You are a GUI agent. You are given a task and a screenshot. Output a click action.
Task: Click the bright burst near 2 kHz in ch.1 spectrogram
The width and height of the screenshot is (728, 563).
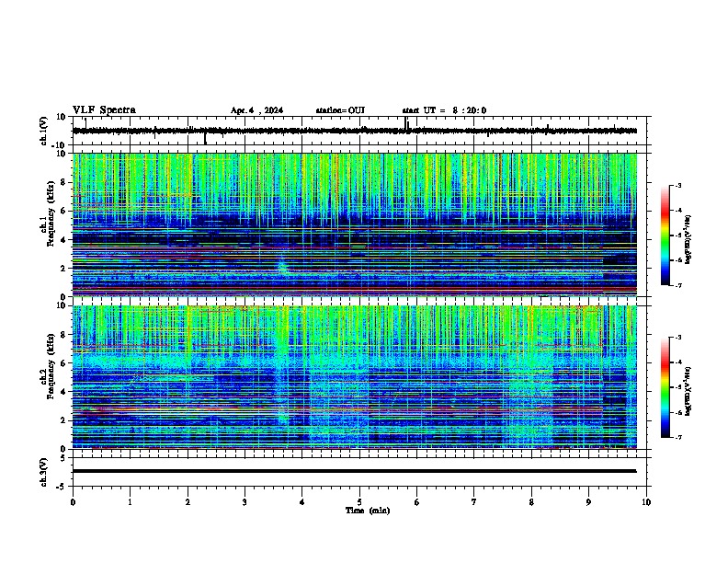click(282, 267)
